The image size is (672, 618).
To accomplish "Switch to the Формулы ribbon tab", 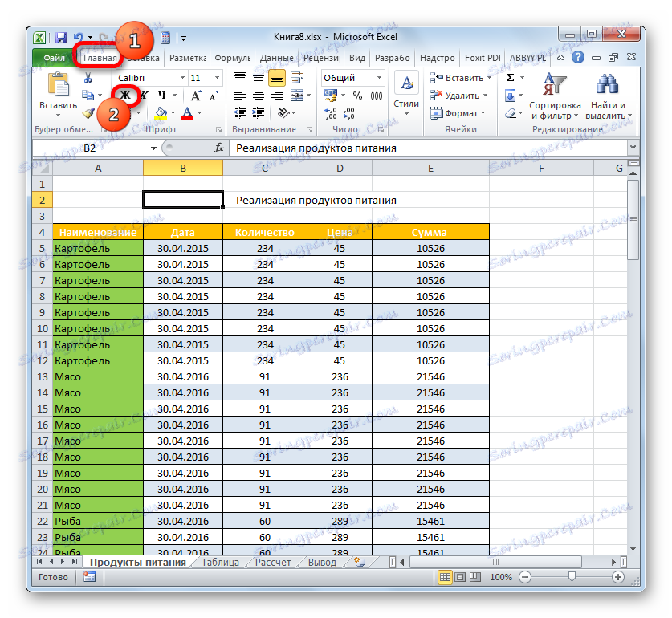I will [x=232, y=58].
